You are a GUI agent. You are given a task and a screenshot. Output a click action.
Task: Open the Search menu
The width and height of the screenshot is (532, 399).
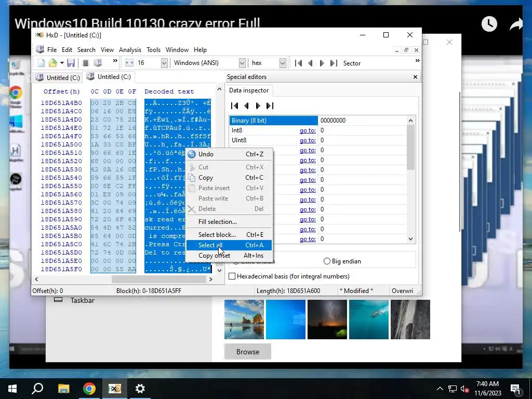tap(86, 50)
